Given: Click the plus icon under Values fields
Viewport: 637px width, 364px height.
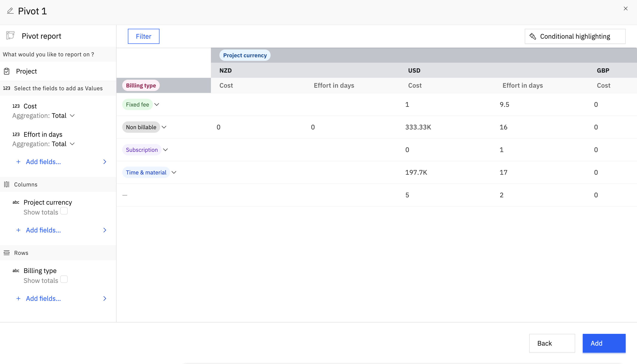Looking at the screenshot, I should 18,162.
